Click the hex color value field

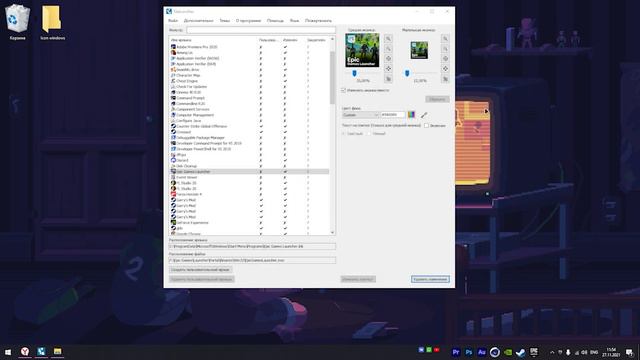(x=393, y=115)
